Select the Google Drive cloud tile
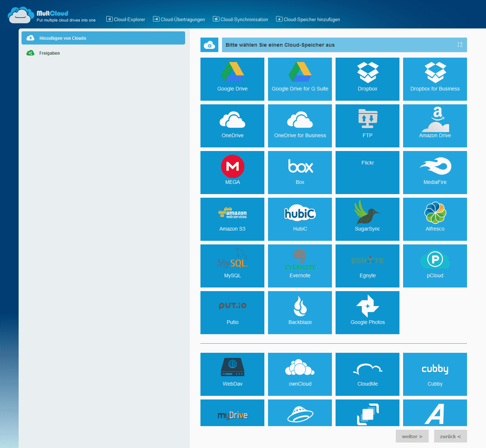Screen dimensions: 486x448 pyautogui.click(x=232, y=79)
